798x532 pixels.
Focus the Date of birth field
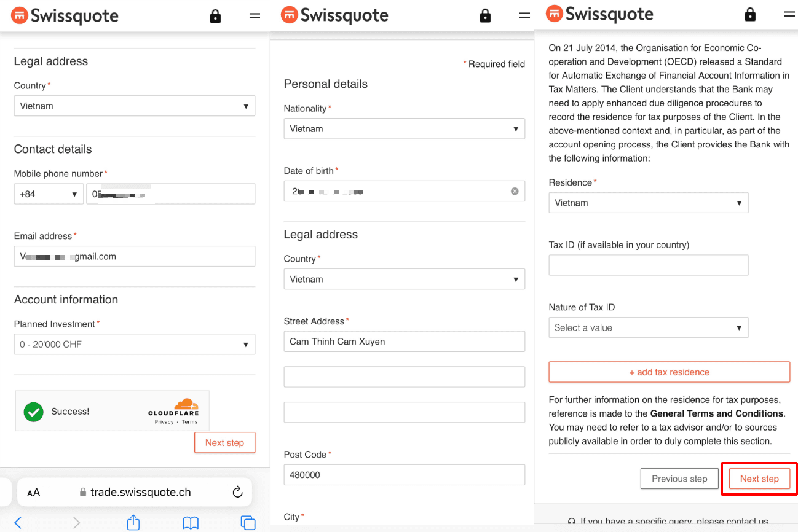(405, 191)
